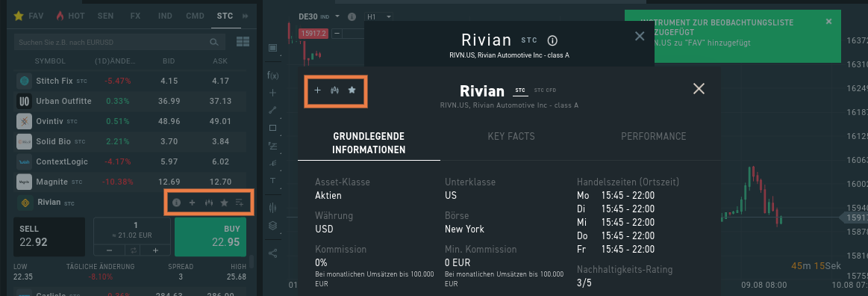Expand more watchlist categories with double arrow
Image resolution: width=868 pixels, height=296 pixels.
[246, 16]
